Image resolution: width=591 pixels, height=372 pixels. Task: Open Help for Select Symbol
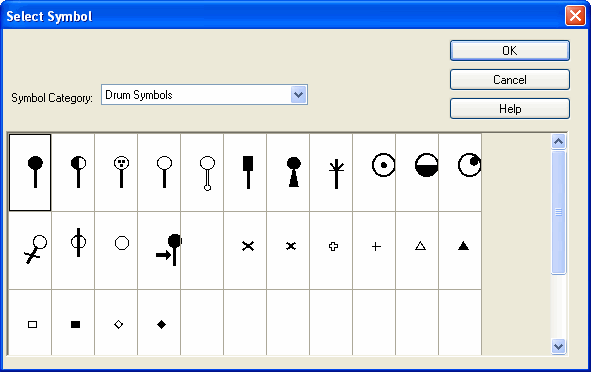tap(510, 109)
